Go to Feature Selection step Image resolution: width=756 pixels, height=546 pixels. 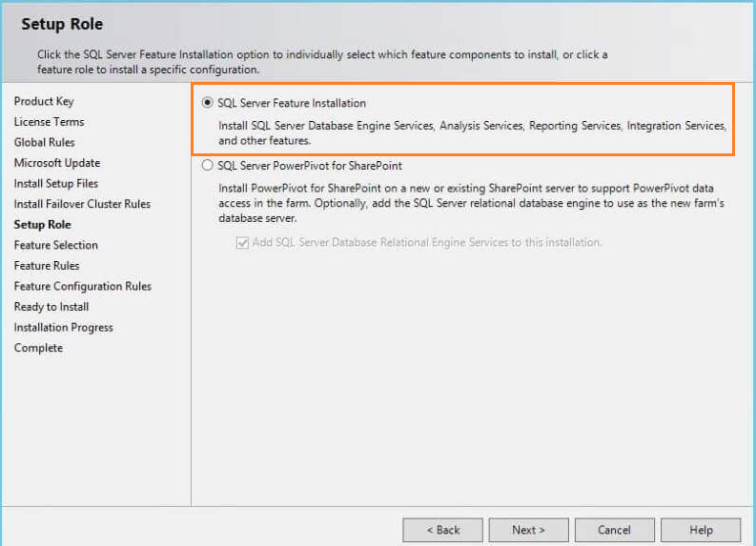56,245
